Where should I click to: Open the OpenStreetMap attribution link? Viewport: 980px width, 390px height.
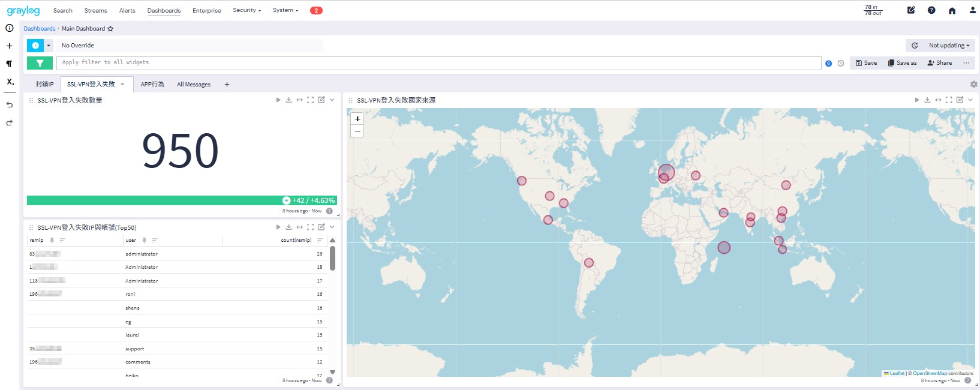pyautogui.click(x=930, y=373)
